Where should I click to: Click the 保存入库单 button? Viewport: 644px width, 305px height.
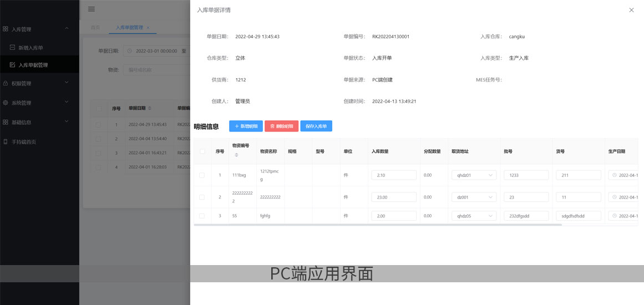[x=316, y=126]
